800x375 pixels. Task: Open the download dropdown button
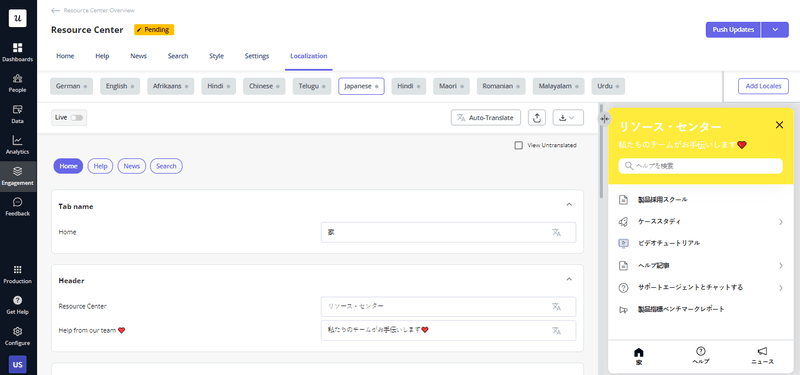(x=567, y=117)
